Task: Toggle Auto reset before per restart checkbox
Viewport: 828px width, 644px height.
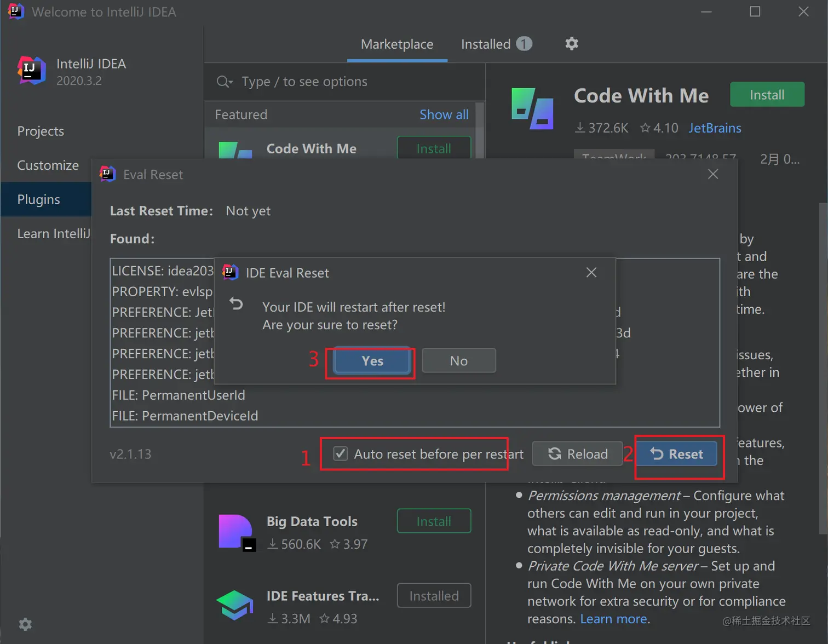Action: pyautogui.click(x=341, y=453)
